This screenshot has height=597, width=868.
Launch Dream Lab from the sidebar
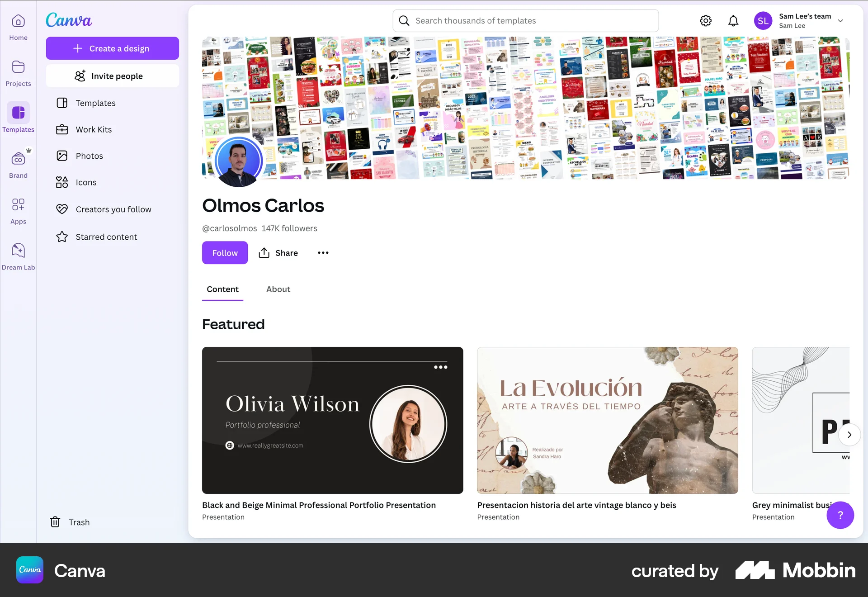click(x=18, y=256)
